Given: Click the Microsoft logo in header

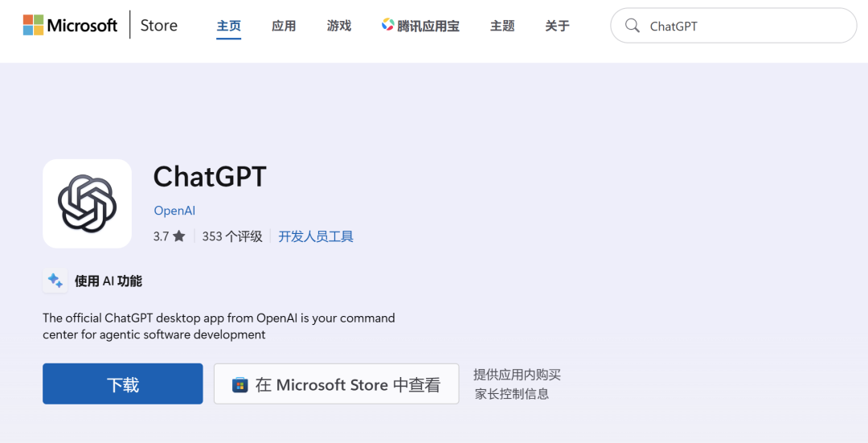Looking at the screenshot, I should tap(70, 25).
